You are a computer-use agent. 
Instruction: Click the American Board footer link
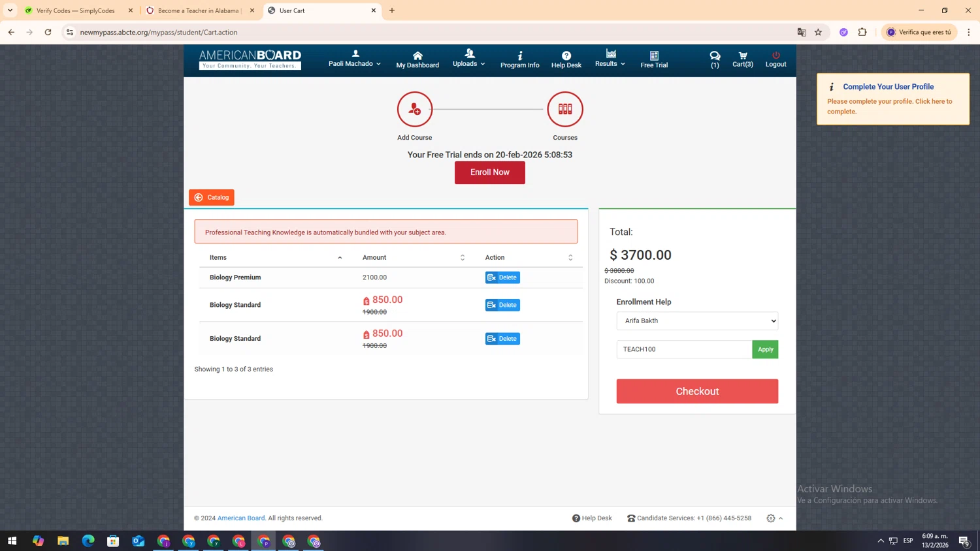point(241,518)
